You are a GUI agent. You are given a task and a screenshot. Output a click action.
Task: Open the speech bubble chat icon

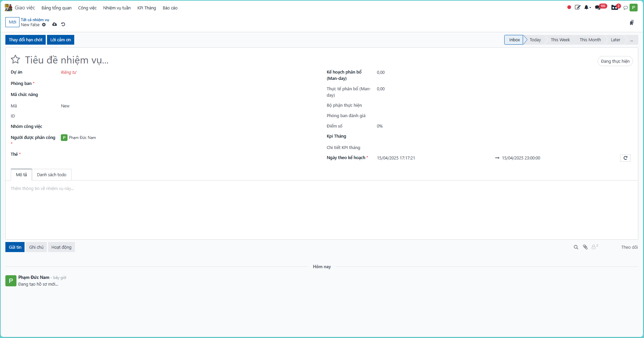pos(626,8)
